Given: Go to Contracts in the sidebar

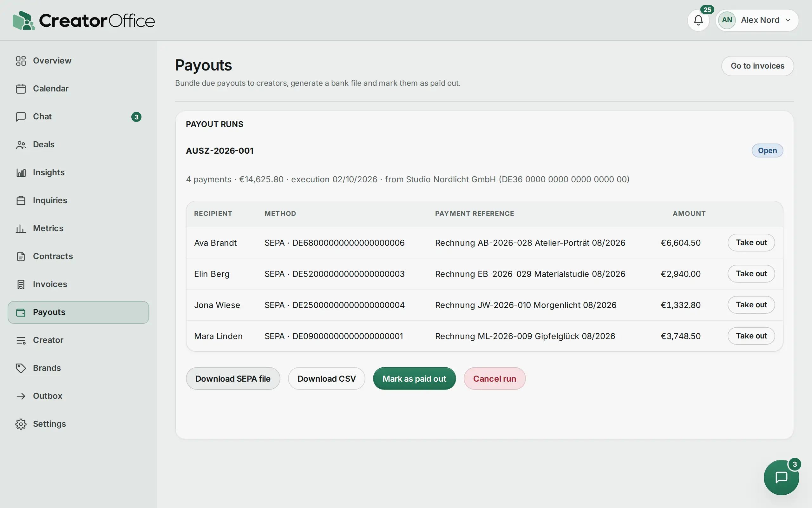Looking at the screenshot, I should 78,256.
